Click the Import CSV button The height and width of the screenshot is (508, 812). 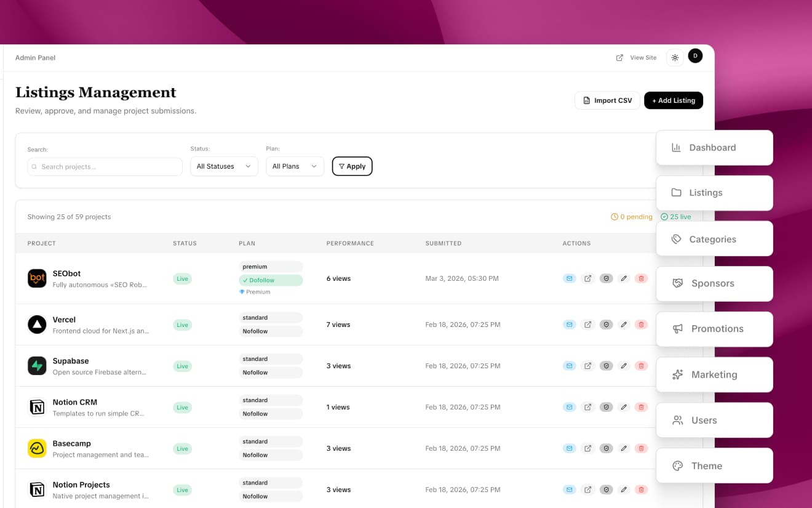pyautogui.click(x=607, y=100)
